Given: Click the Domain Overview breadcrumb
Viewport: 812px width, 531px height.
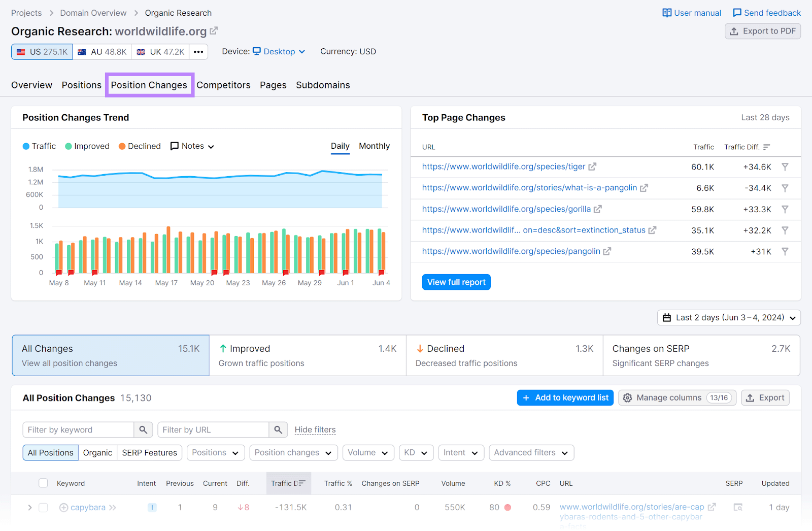Looking at the screenshot, I should point(93,13).
